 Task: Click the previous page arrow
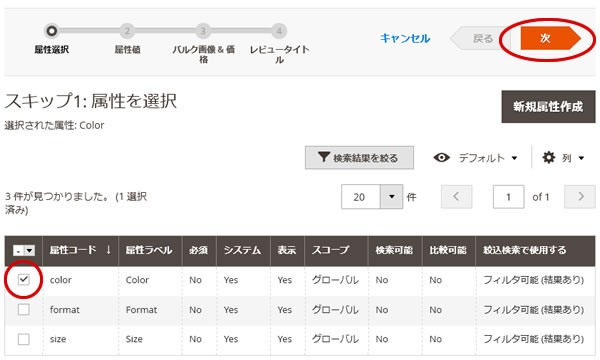point(456,197)
